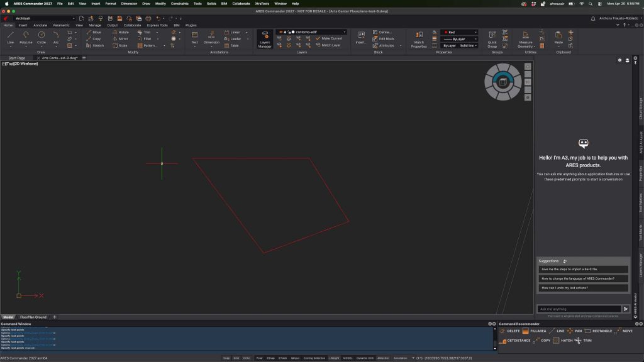This screenshot has height=362, width=644.
Task: Open the Dimension menu in menu bar
Action: 129,4
